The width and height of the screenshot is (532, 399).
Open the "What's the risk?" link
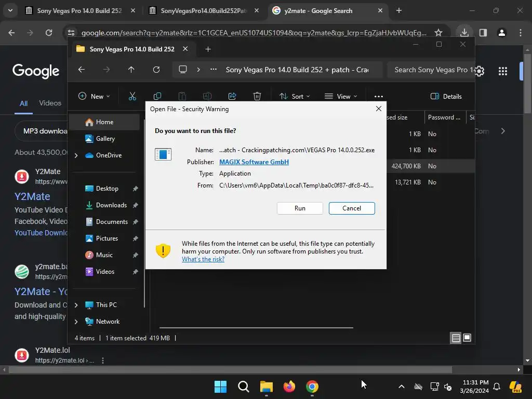click(x=203, y=259)
